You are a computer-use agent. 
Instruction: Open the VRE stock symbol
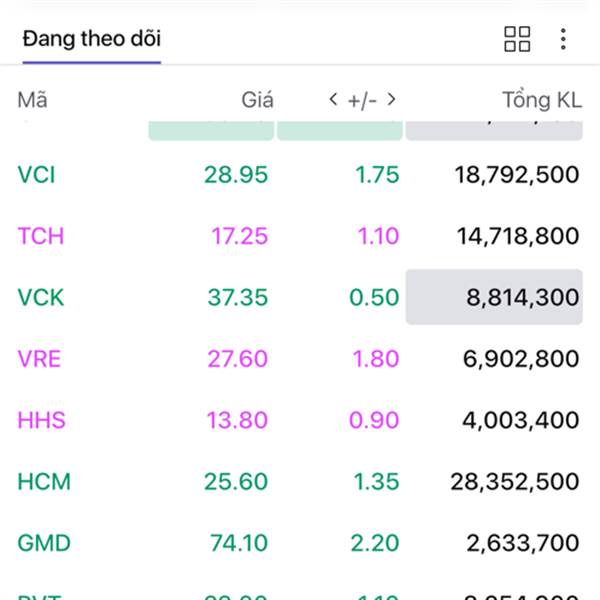(39, 359)
